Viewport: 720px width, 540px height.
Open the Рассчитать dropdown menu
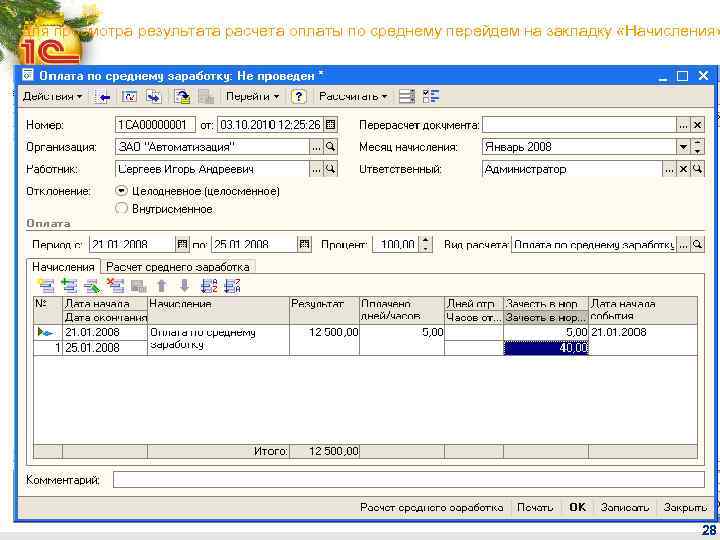(353, 96)
